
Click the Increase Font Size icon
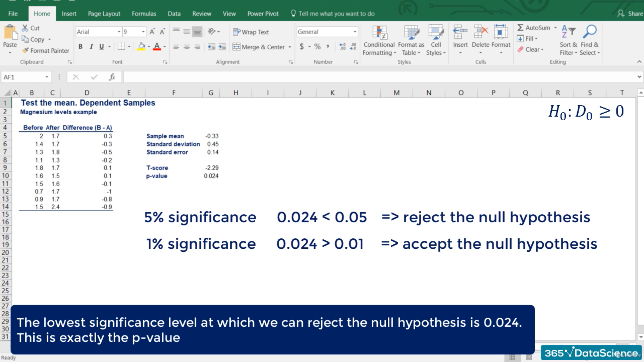pos(152,32)
